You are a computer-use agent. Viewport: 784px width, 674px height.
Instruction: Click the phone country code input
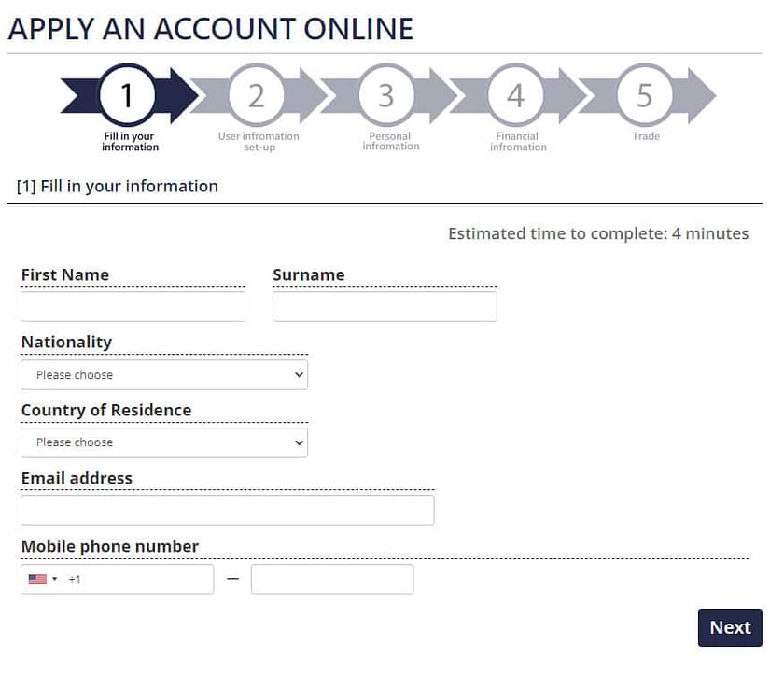click(x=138, y=580)
